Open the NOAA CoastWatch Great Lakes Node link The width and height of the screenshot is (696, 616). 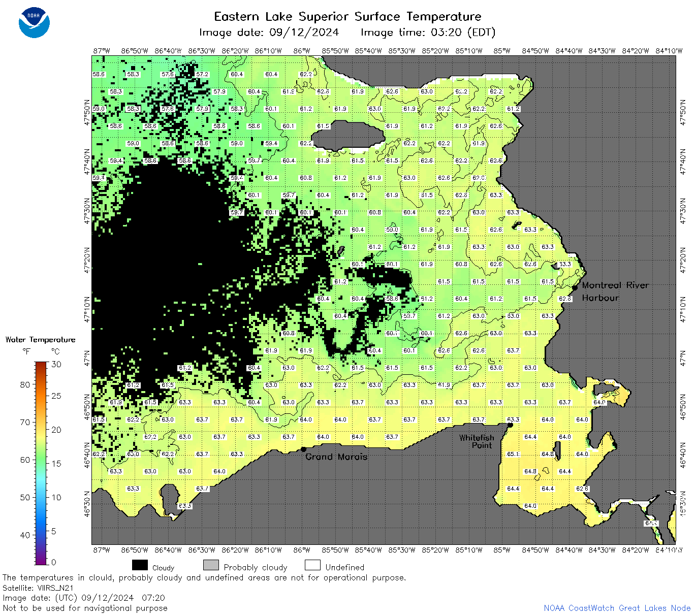pyautogui.click(x=617, y=608)
